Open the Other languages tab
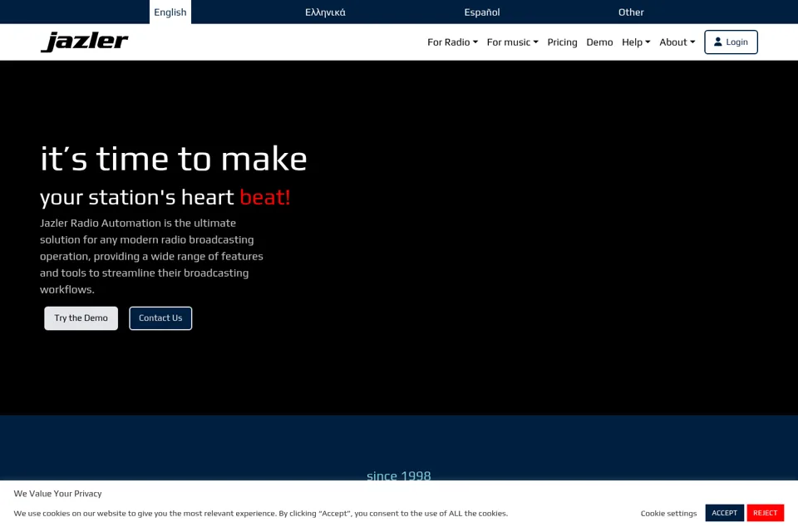The width and height of the screenshot is (798, 532). [x=631, y=12]
